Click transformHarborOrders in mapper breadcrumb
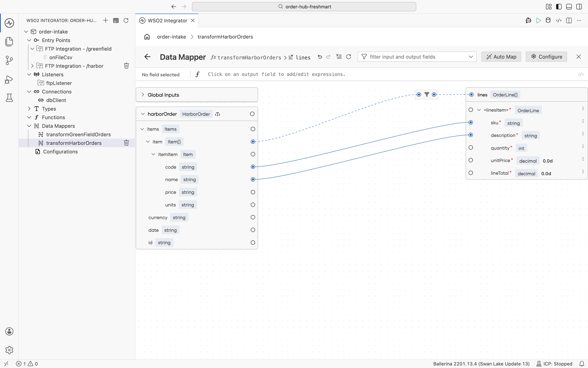 tap(249, 57)
